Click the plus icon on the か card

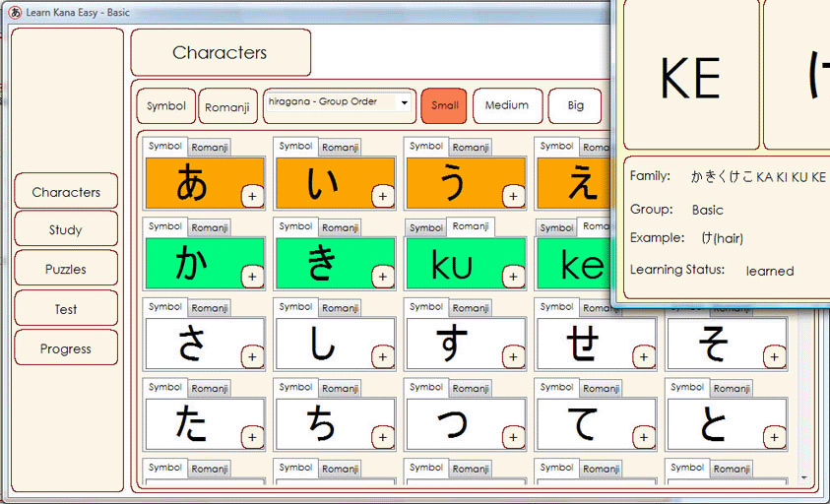tap(252, 277)
